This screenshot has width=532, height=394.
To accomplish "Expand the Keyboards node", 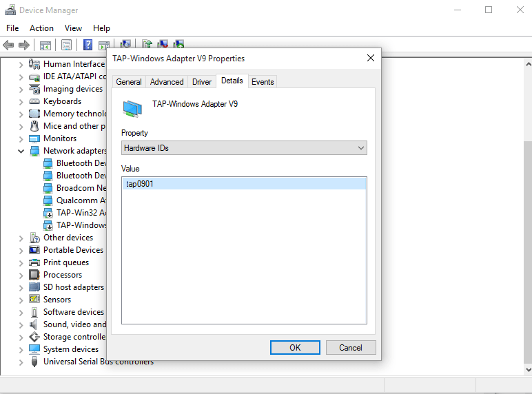I will point(21,102).
